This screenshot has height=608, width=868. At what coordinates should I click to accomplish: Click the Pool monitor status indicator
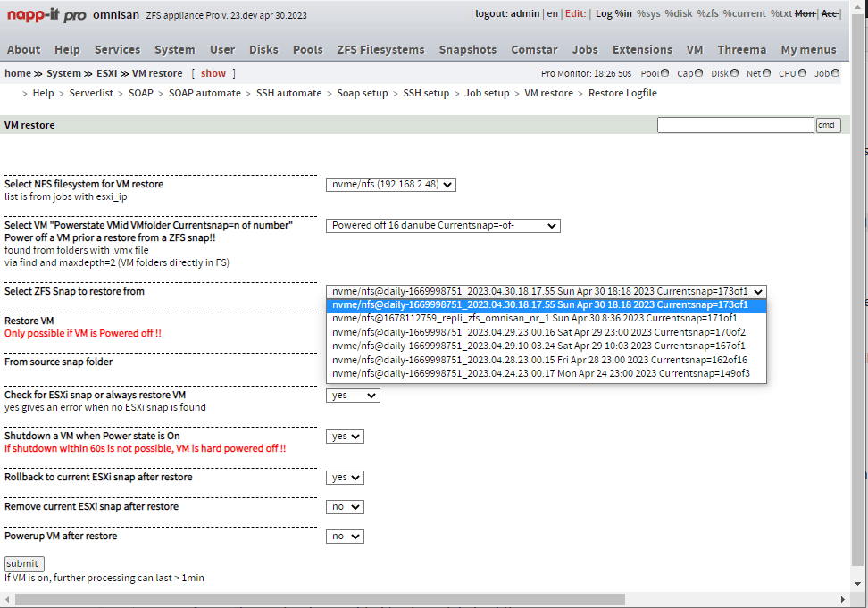pyautogui.click(x=664, y=73)
